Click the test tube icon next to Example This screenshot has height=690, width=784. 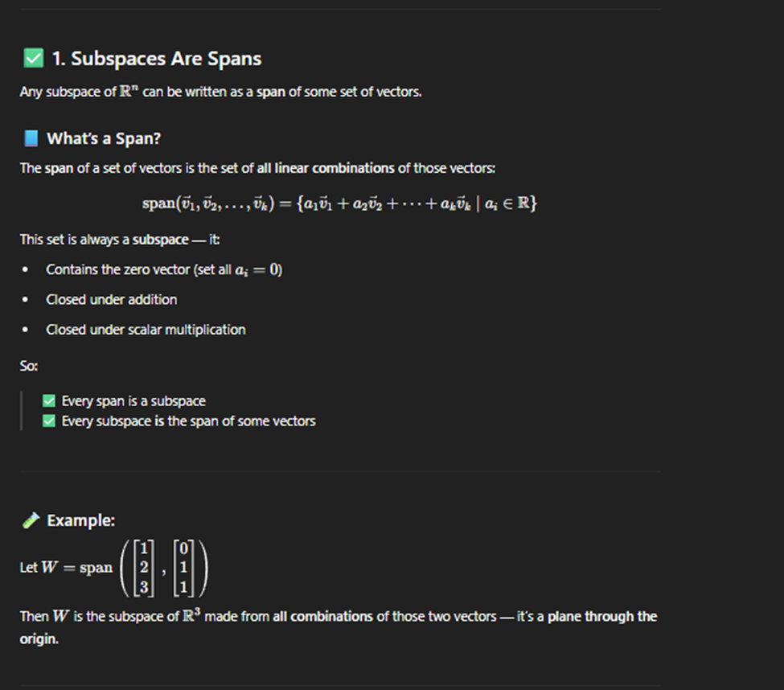[31, 520]
